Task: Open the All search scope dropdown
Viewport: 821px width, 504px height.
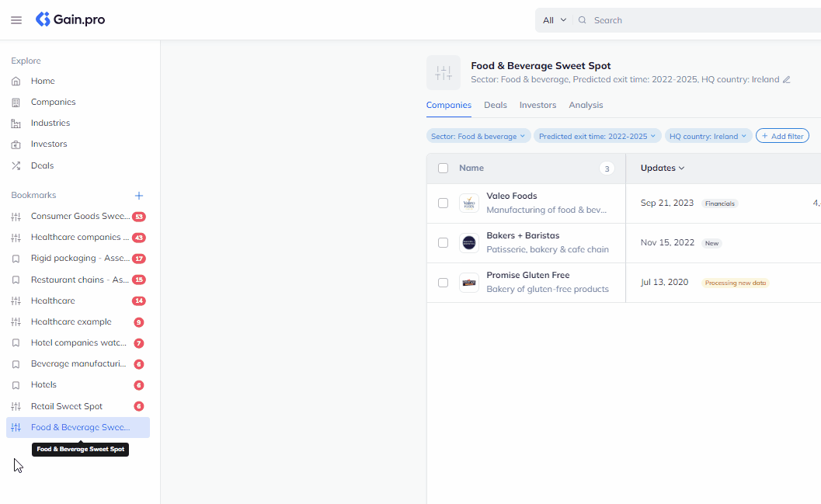Action: (x=555, y=20)
